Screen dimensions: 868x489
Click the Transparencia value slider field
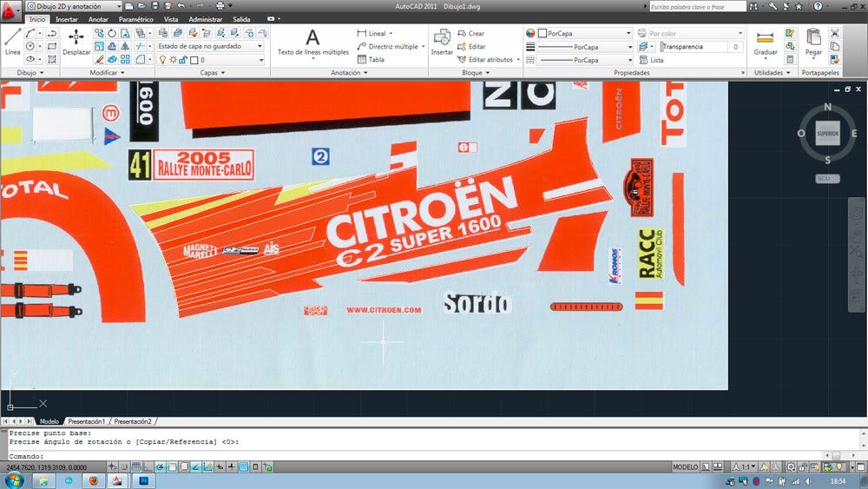point(700,47)
